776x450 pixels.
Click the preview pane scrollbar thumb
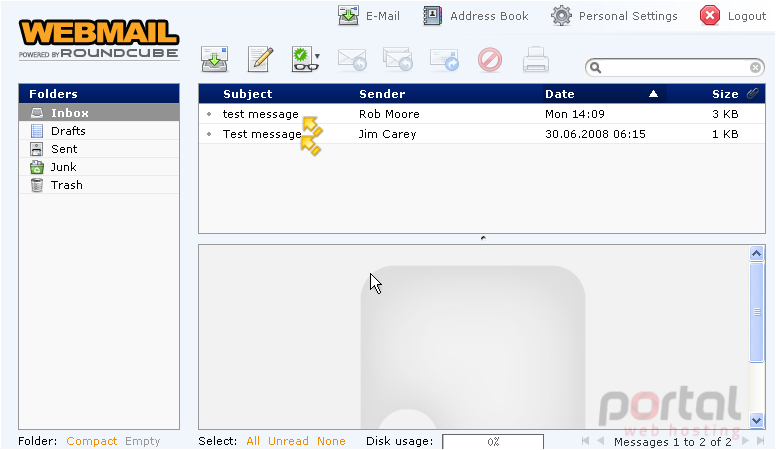757,312
